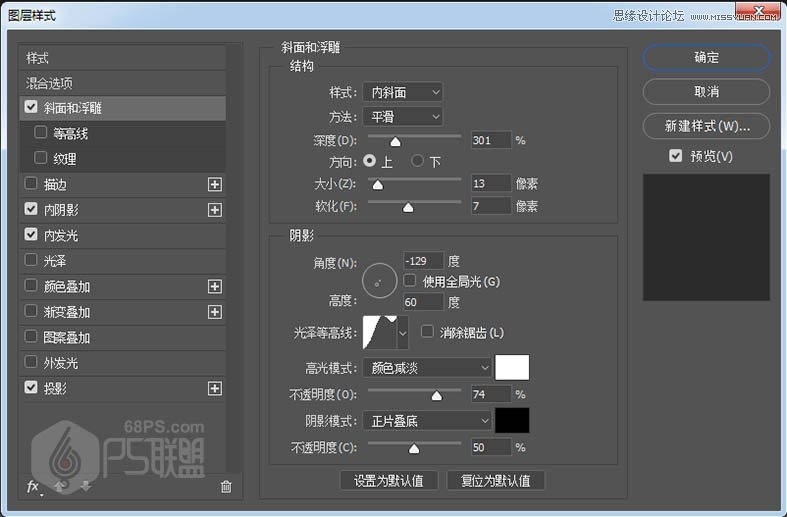Enable the 纹理 checkbox
The image size is (787, 517).
tap(41, 158)
